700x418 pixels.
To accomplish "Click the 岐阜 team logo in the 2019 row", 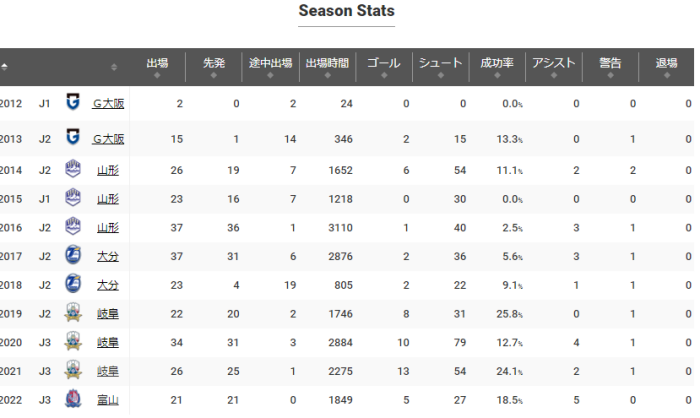I will pyautogui.click(x=72, y=313).
